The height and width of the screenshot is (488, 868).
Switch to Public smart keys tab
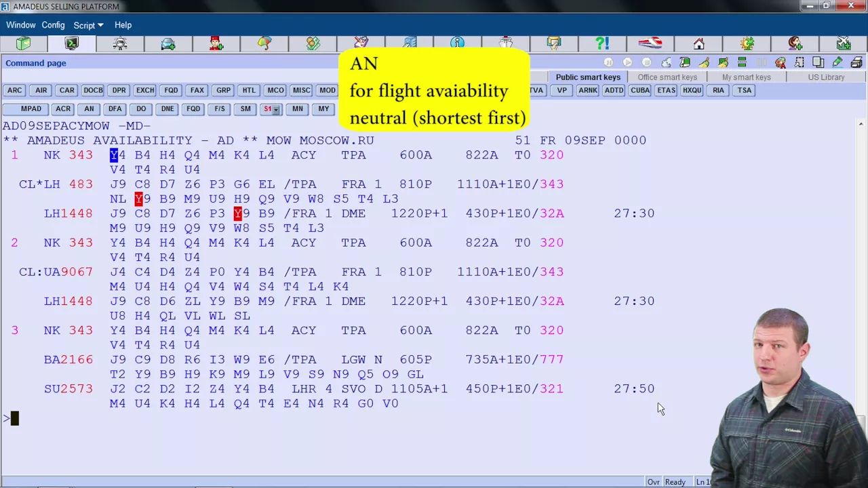point(588,77)
